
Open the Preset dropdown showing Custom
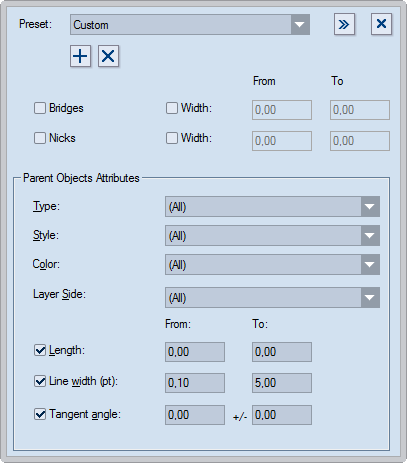(190, 25)
